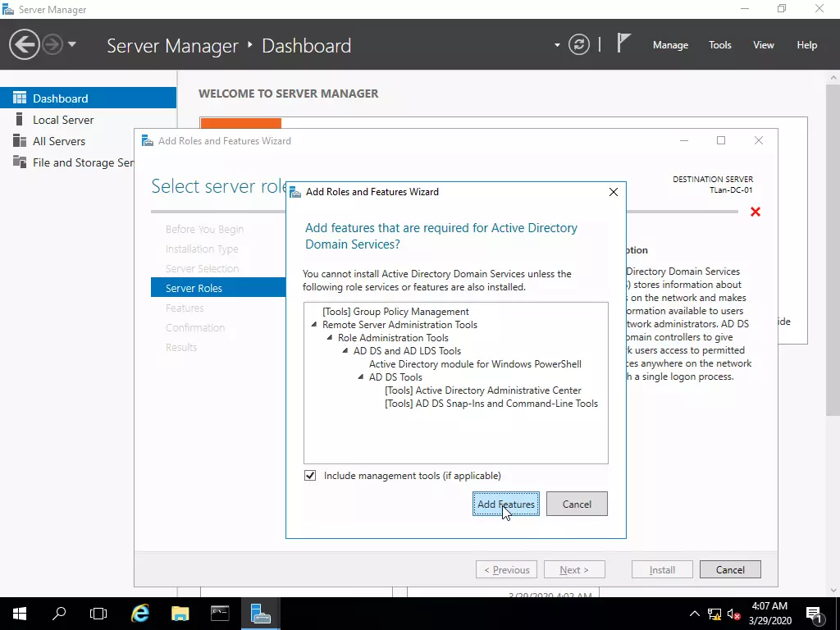Collapse AD DS and AD LDS Tools node
840x630 pixels.
[345, 350]
